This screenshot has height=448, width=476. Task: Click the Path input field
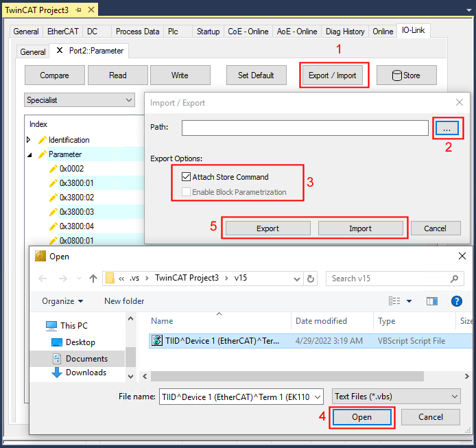click(305, 128)
